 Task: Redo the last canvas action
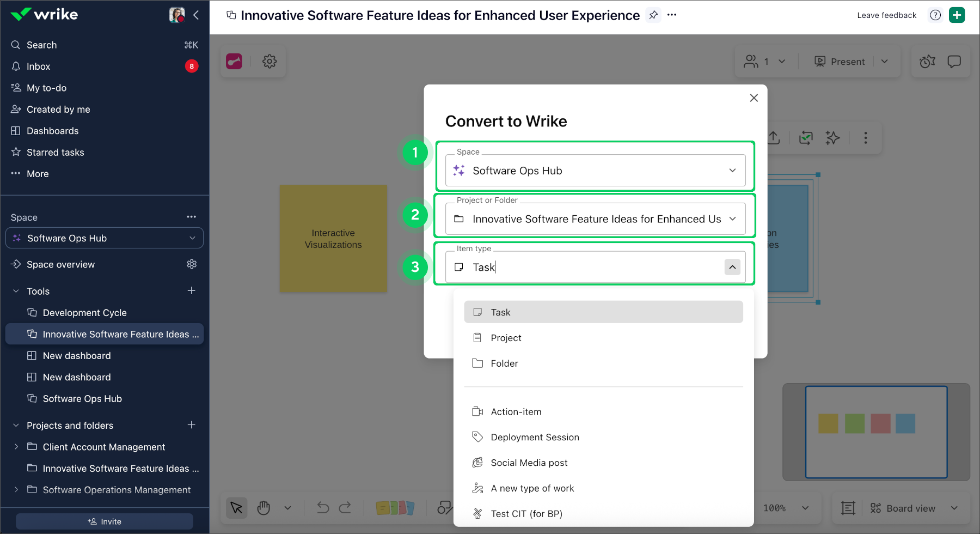click(x=346, y=507)
